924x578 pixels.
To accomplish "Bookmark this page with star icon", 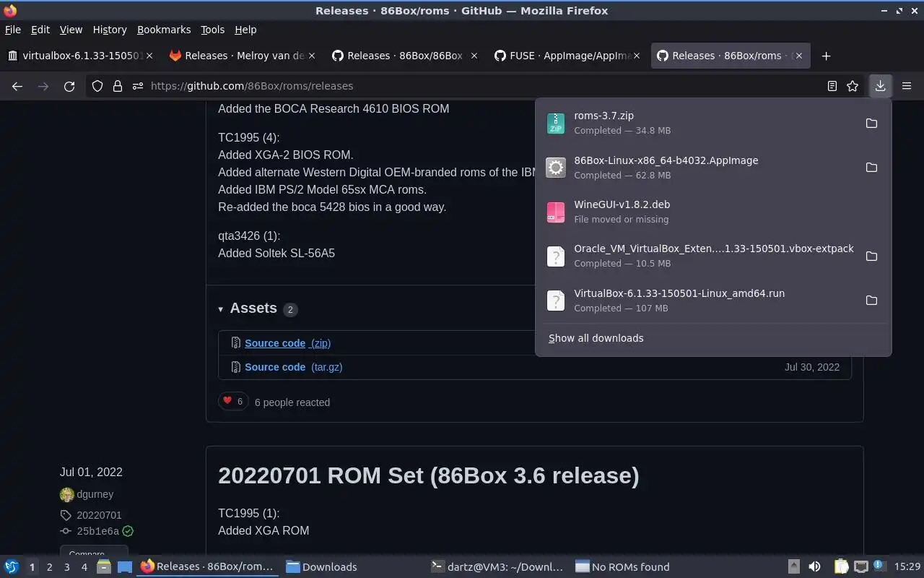I will [853, 86].
